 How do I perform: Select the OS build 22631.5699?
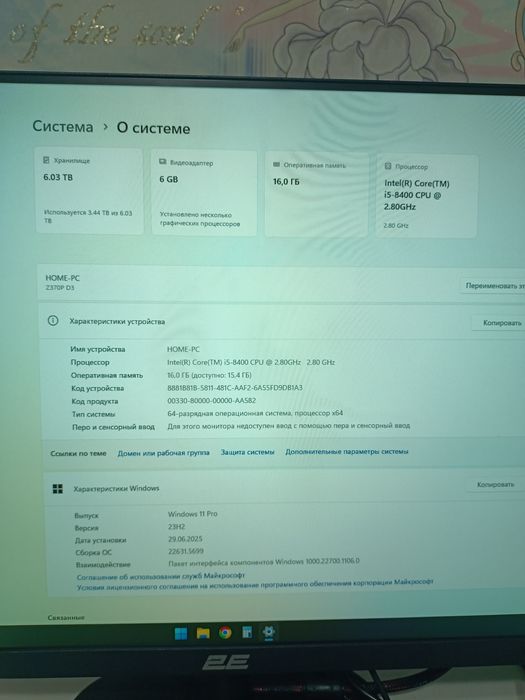[186, 551]
